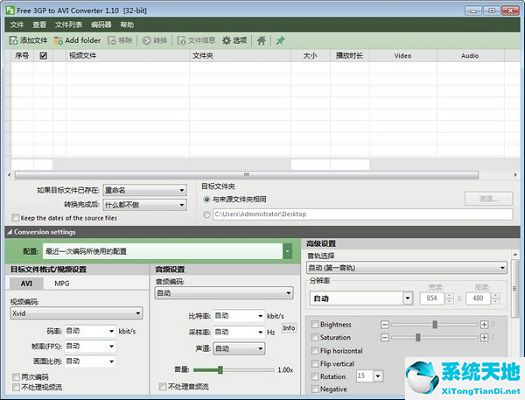Tick the Flip horizontal checkbox
Image resolution: width=525 pixels, height=400 pixels.
coord(315,351)
